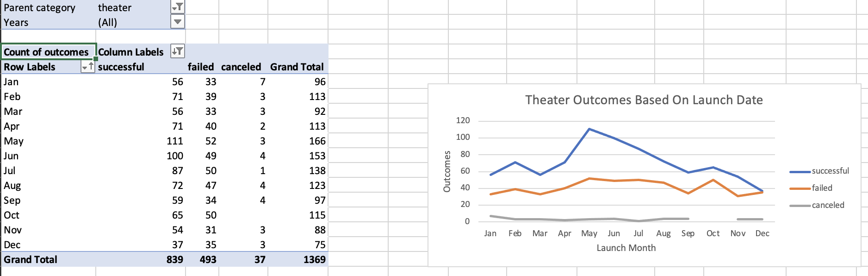Select the Nov row label
868x276 pixels.
pyautogui.click(x=13, y=230)
